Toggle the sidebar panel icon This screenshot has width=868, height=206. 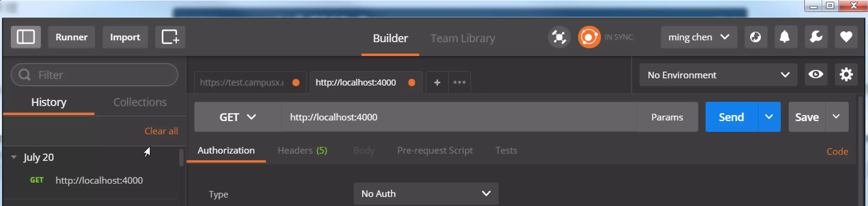[26, 37]
